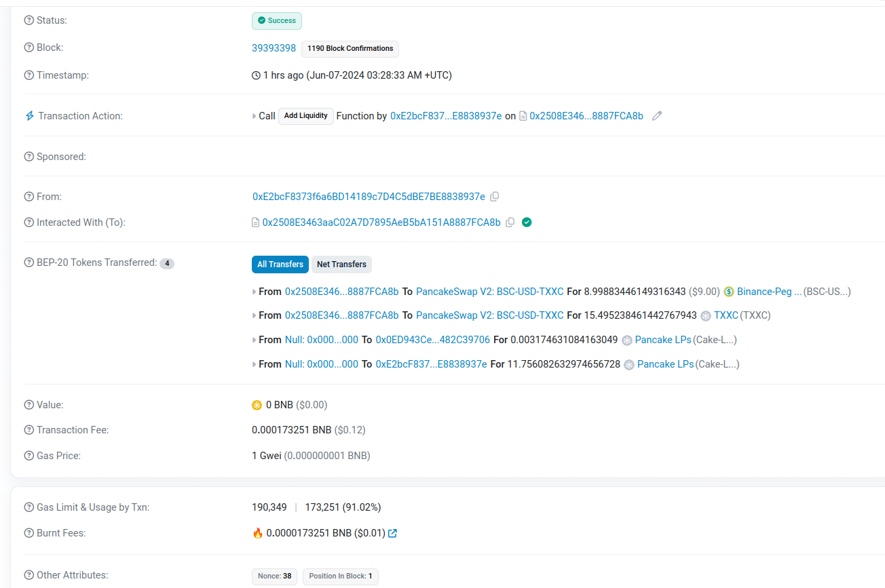Click the TXXC token cube icon
Viewport: 885px width, 588px height.
pos(706,316)
